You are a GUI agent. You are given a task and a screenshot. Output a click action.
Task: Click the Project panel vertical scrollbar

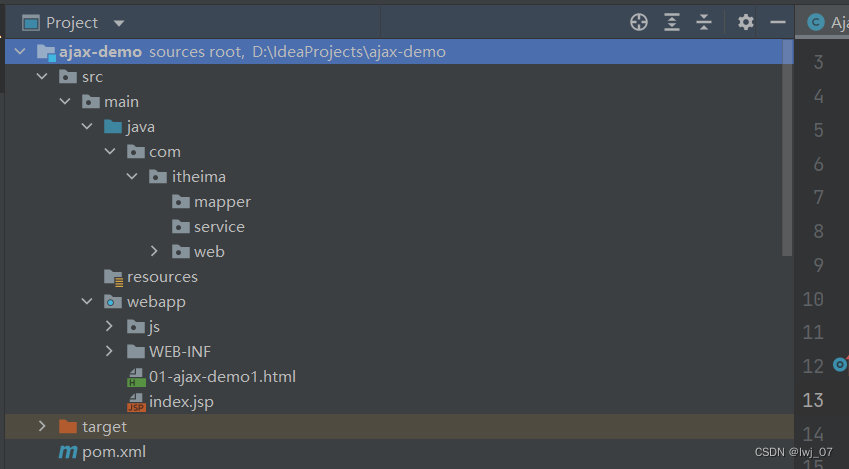pos(787,150)
